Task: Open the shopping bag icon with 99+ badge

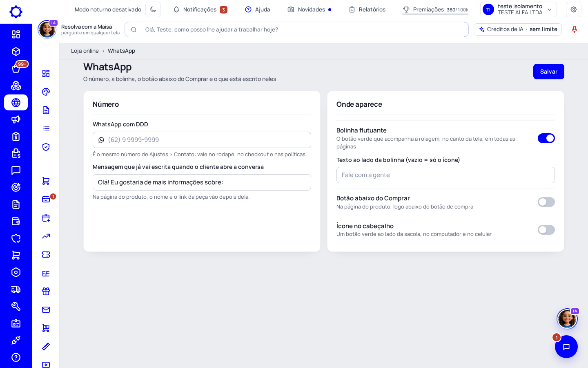Action: pyautogui.click(x=16, y=69)
